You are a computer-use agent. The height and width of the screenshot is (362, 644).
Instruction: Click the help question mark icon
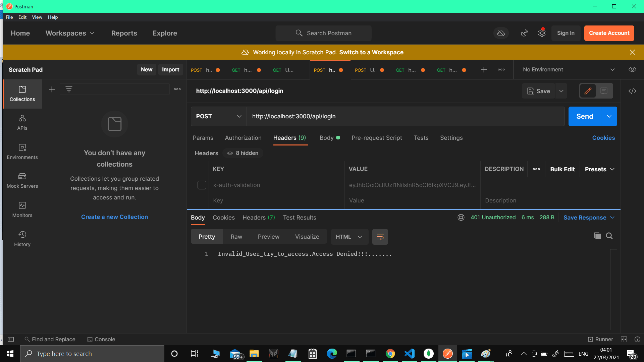tap(637, 340)
